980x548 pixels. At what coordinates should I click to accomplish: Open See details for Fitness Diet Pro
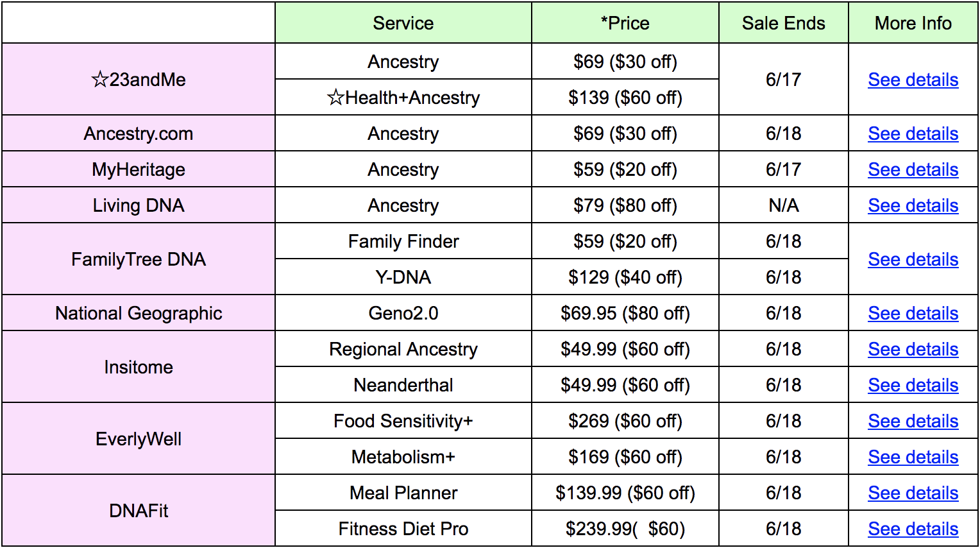pos(913,529)
